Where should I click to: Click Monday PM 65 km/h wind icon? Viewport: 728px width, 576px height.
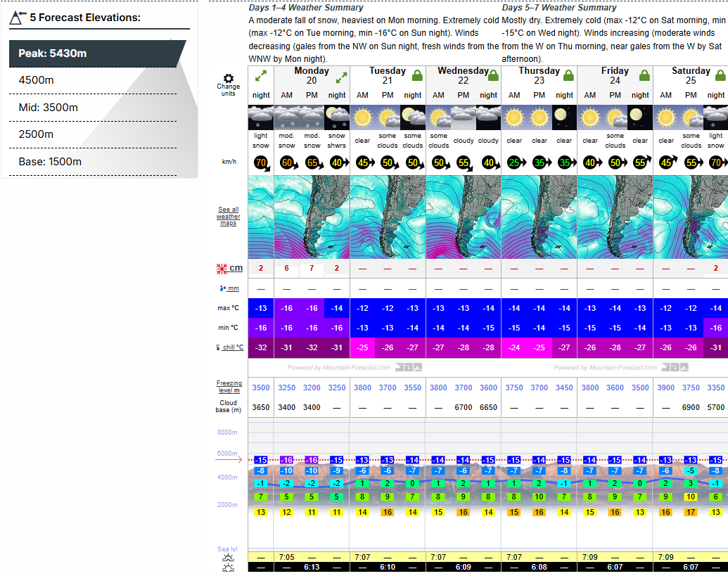coord(314,163)
